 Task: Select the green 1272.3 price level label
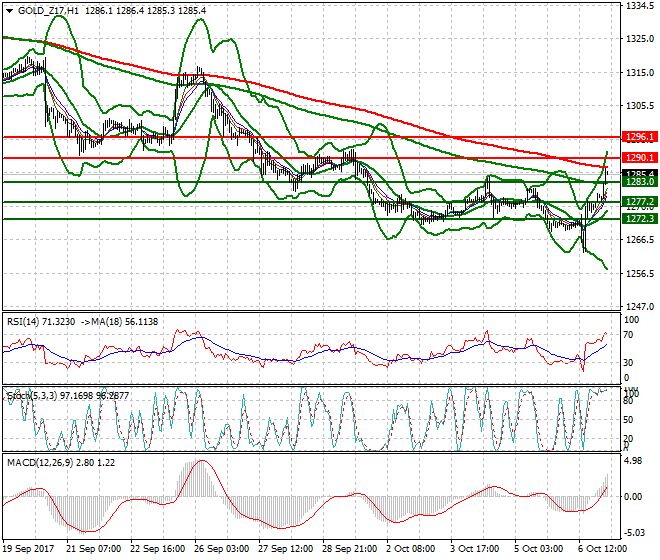pyautogui.click(x=640, y=219)
